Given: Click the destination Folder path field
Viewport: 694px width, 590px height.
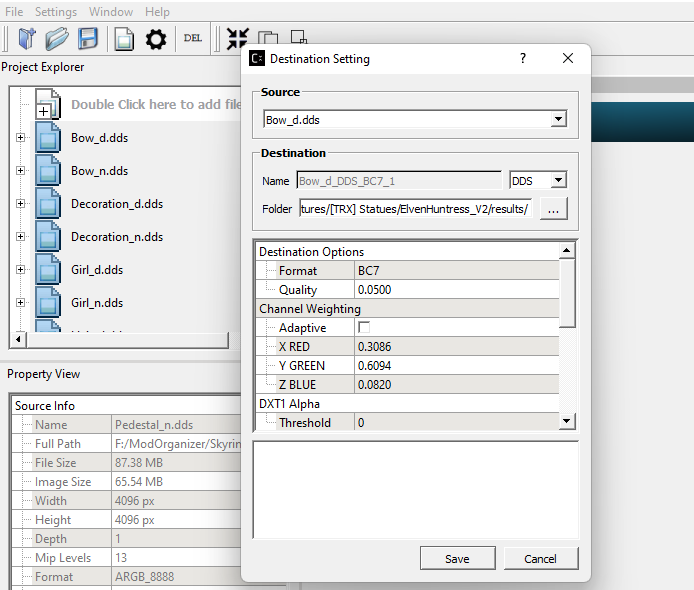Looking at the screenshot, I should point(415,208).
